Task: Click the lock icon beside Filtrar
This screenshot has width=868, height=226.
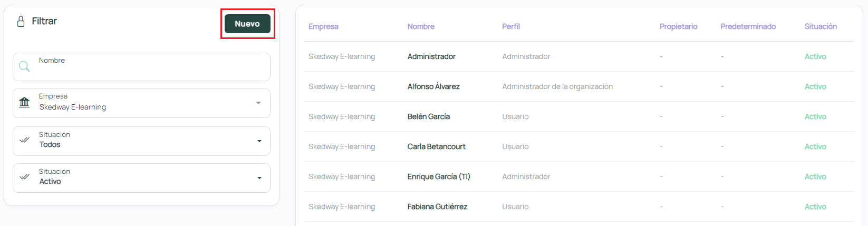Action: (21, 22)
